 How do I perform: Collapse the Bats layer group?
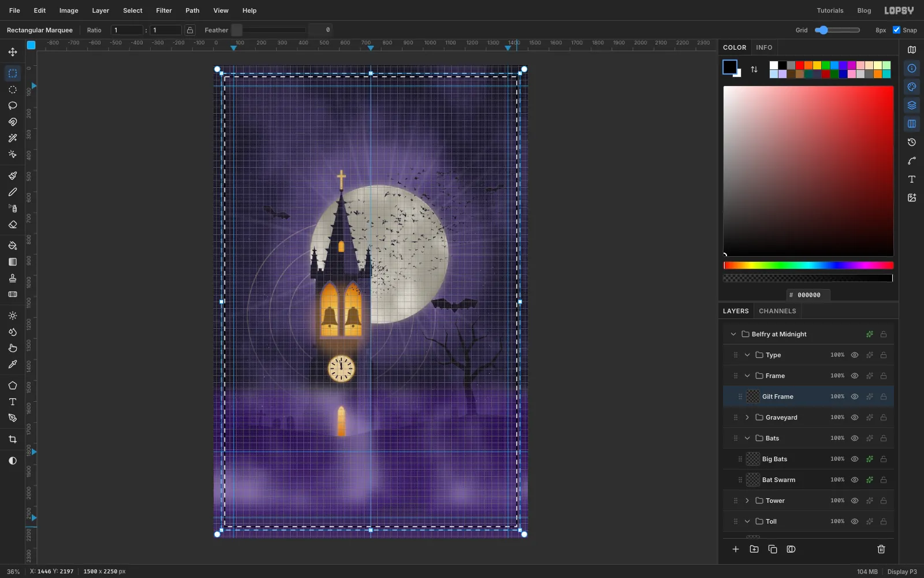(x=747, y=438)
